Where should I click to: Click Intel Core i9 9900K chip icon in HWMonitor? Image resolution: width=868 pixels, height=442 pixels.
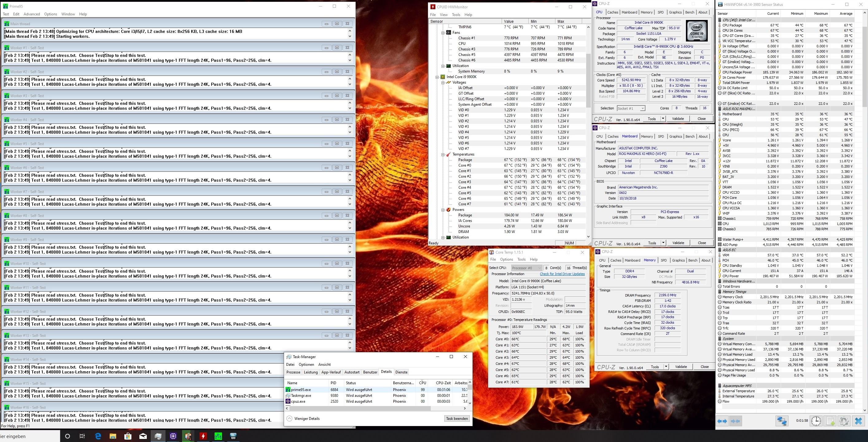pos(443,77)
